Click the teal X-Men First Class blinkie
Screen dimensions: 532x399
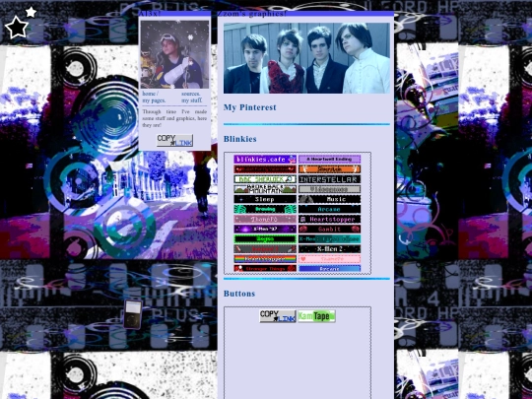coord(329,239)
